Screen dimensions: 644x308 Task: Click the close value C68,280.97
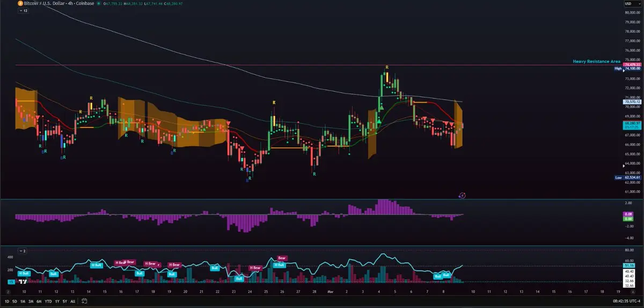tap(172, 3)
